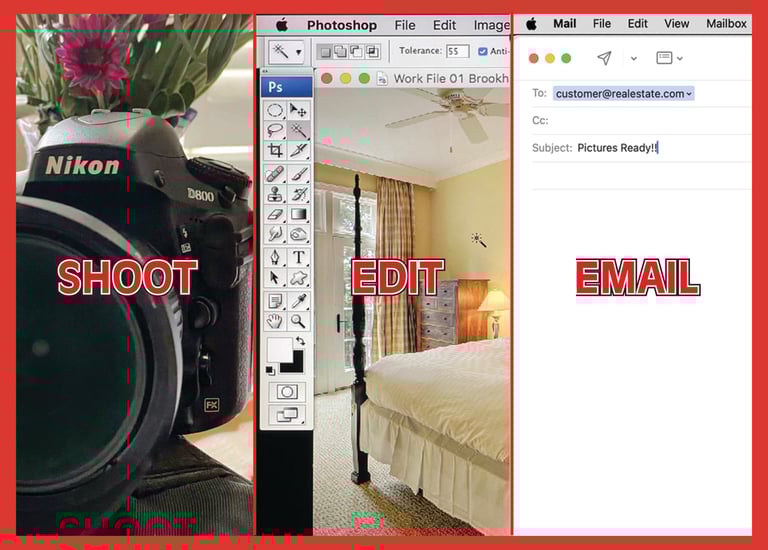Screen dimensions: 768x550
Task: Swap foreground and background colors arrow
Action: click(300, 341)
